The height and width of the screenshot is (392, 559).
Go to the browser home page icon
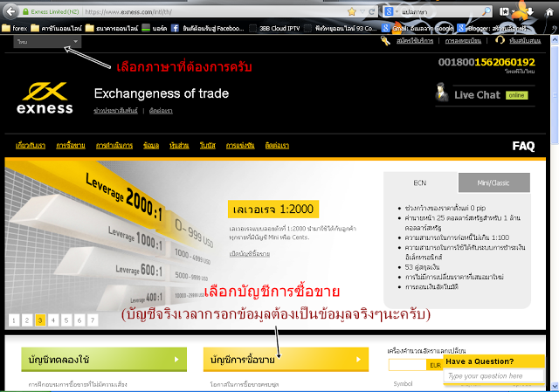click(549, 11)
